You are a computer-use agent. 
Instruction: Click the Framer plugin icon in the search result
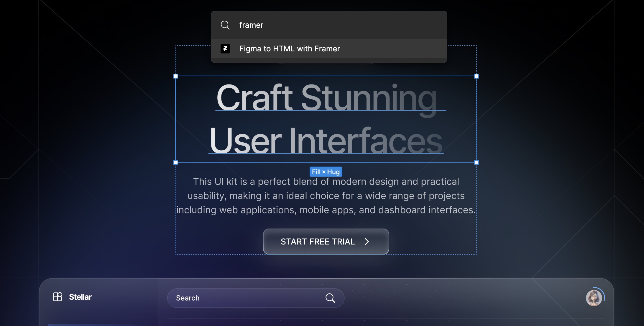click(x=225, y=49)
